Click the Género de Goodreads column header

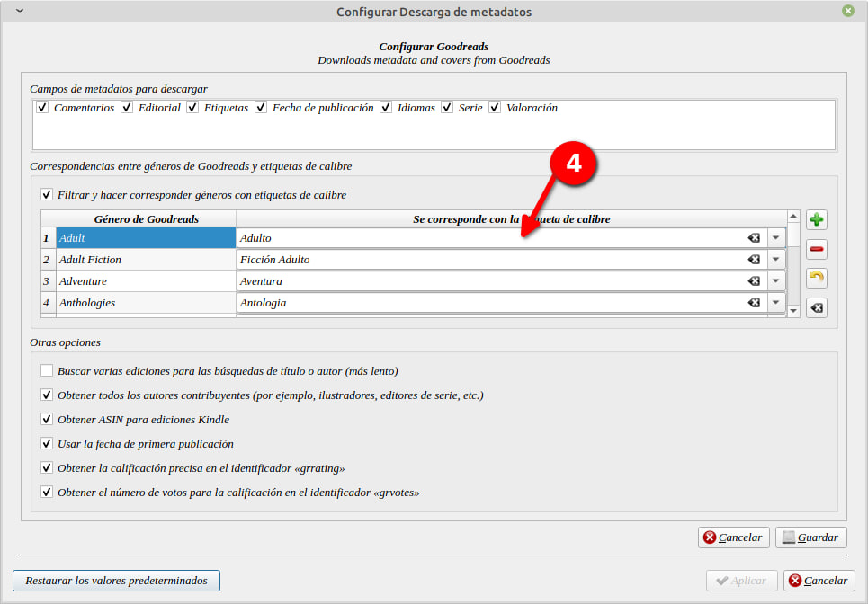coord(146,219)
